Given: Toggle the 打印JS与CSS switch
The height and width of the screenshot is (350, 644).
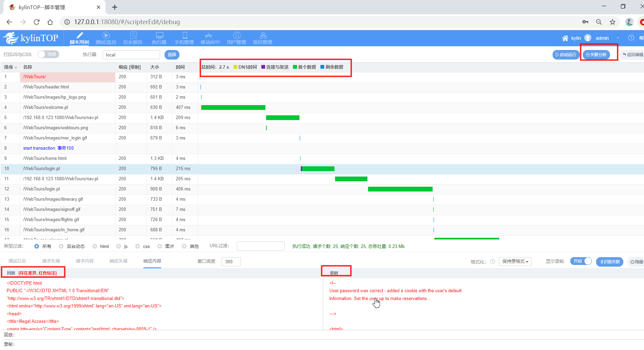Looking at the screenshot, I should tap(48, 54).
